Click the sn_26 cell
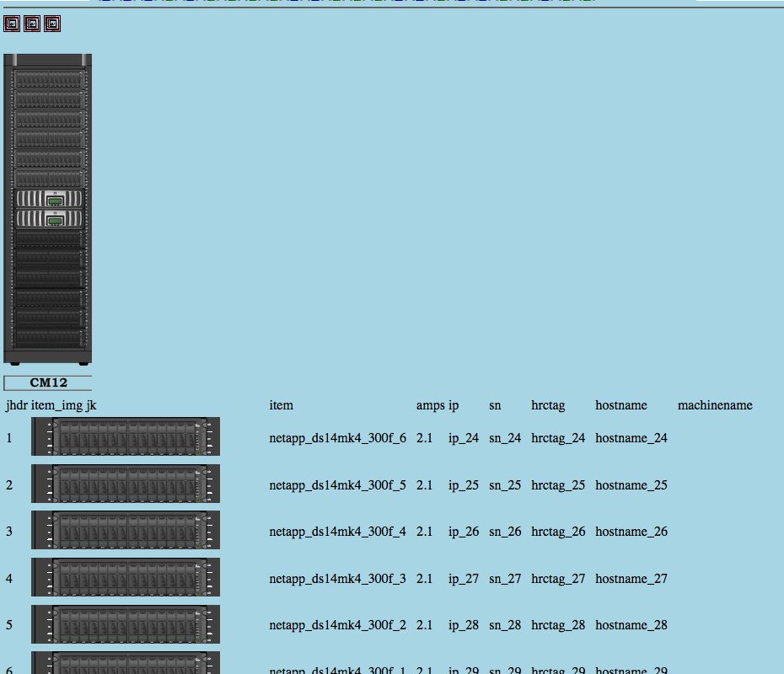The image size is (784, 674). (x=505, y=532)
